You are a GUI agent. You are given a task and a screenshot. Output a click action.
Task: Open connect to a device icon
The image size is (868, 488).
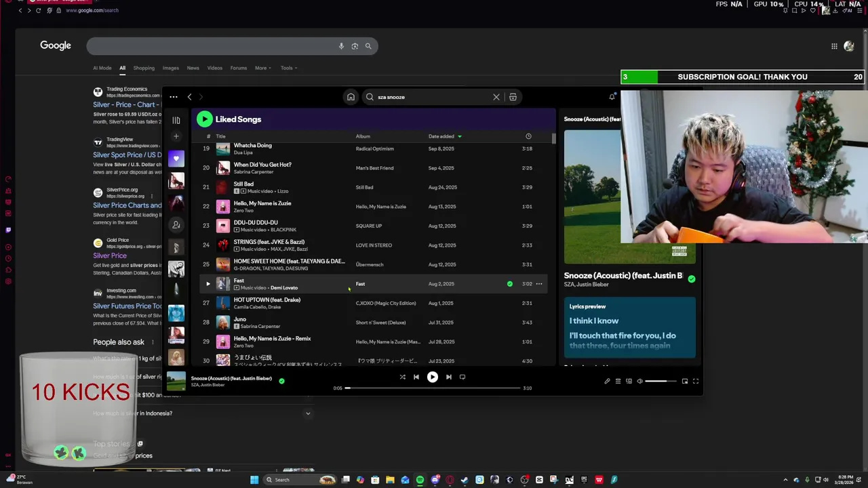click(629, 381)
